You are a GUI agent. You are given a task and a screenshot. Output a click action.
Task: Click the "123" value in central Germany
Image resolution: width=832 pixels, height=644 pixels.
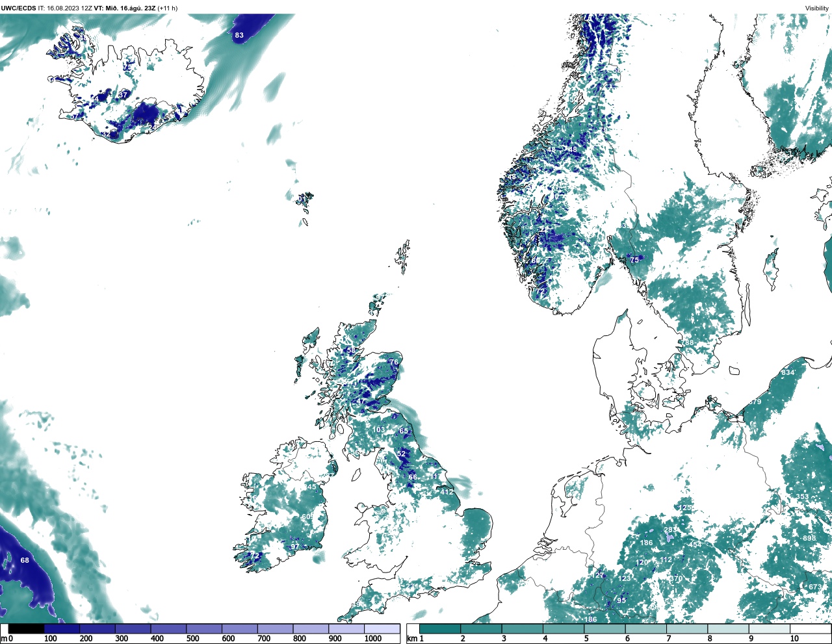(625, 578)
